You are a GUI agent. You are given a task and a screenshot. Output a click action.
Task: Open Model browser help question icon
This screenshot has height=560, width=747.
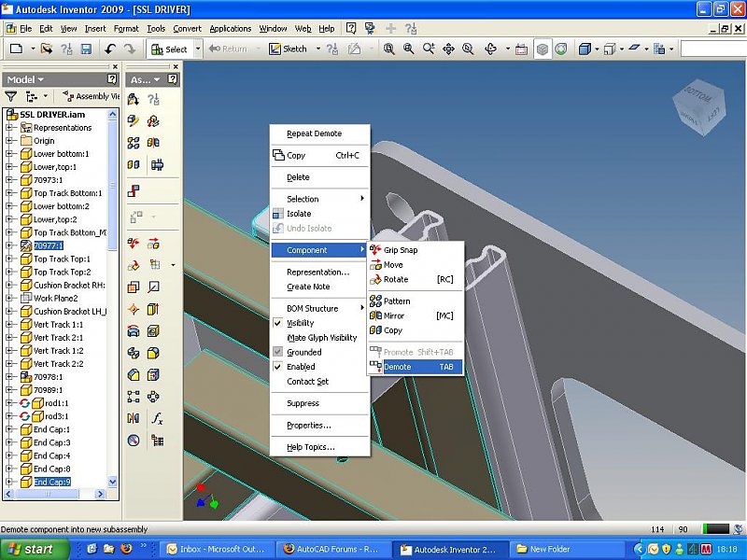112,79
